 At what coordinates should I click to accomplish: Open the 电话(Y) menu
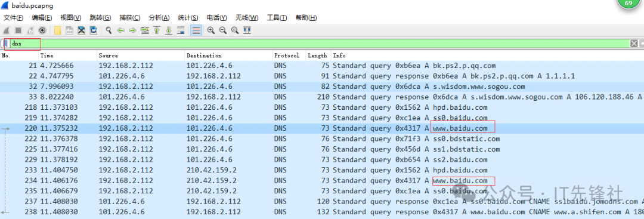[x=217, y=18]
